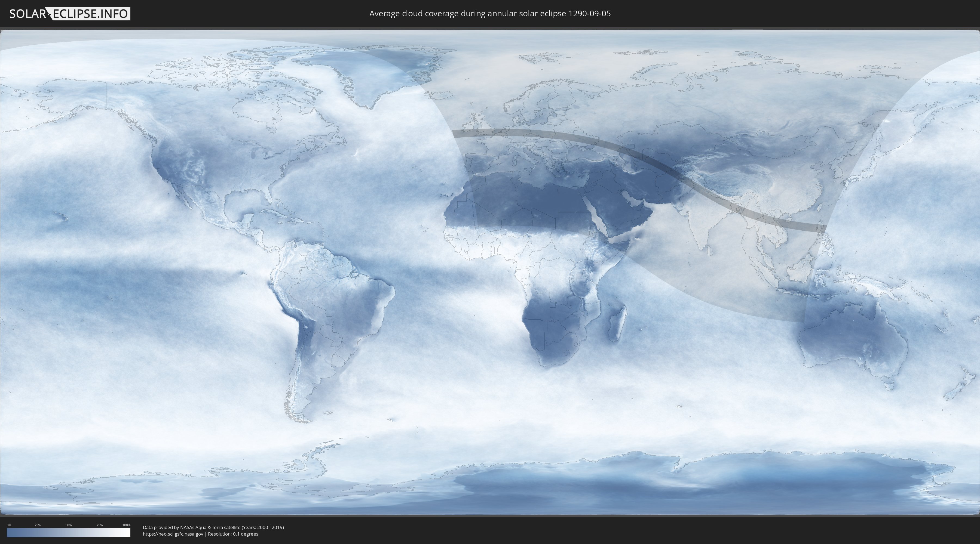This screenshot has height=544, width=980.
Task: Click the cloud coverage map title text
Action: click(x=490, y=14)
